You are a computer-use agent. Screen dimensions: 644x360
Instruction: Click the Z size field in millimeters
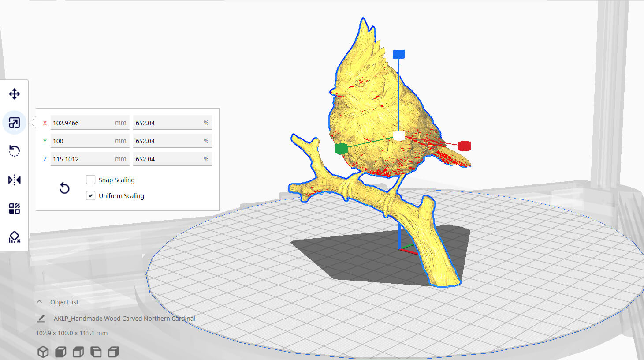click(90, 159)
